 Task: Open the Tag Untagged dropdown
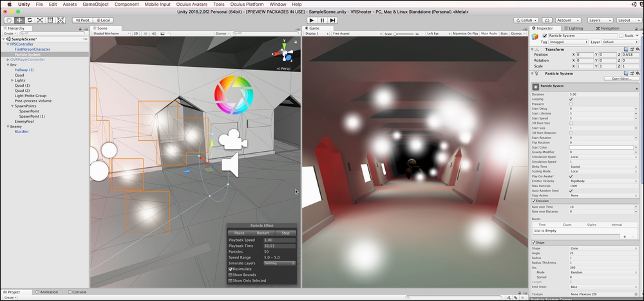[x=569, y=42]
